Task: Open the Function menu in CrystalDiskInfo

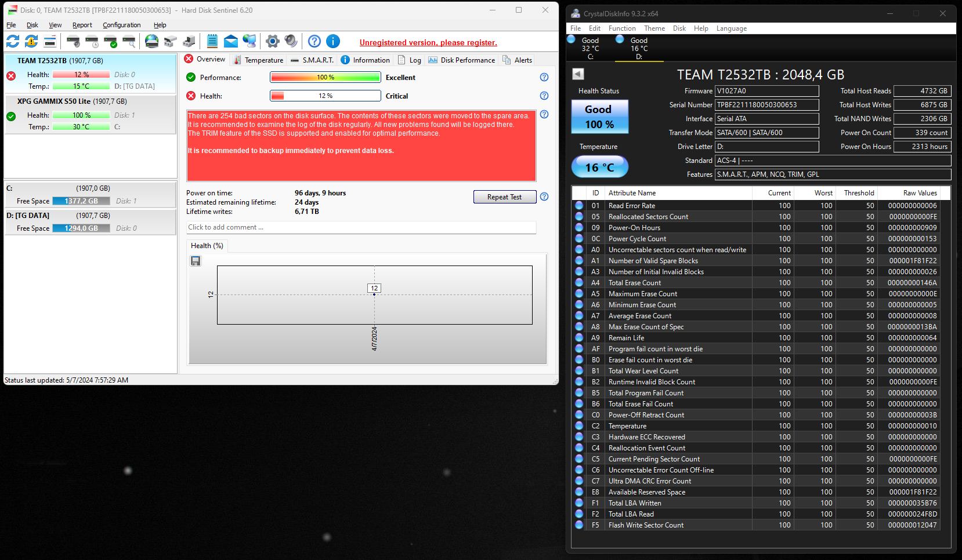Action: click(622, 28)
